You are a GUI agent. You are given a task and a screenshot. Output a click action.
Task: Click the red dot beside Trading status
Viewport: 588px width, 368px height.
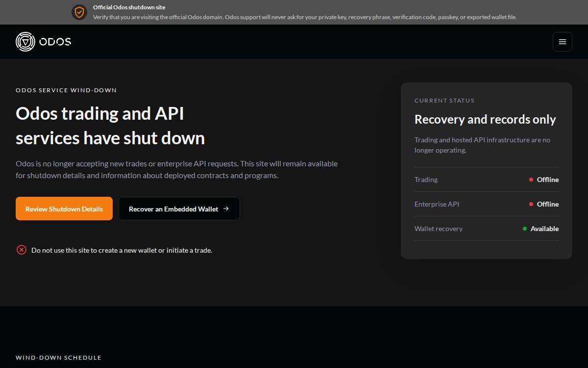(531, 180)
